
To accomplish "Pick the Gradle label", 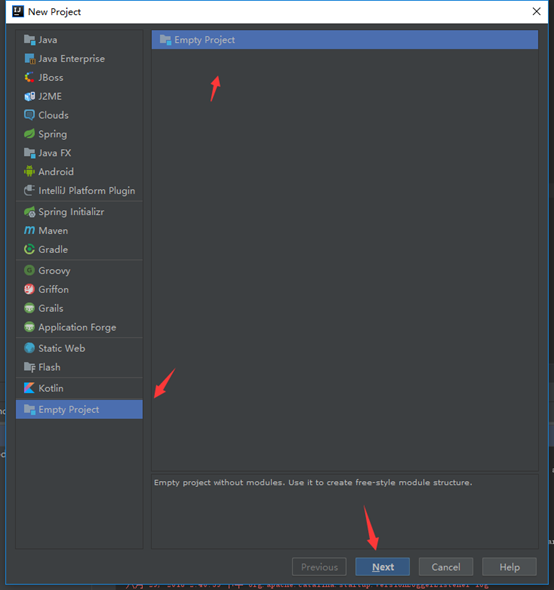I will (53, 249).
